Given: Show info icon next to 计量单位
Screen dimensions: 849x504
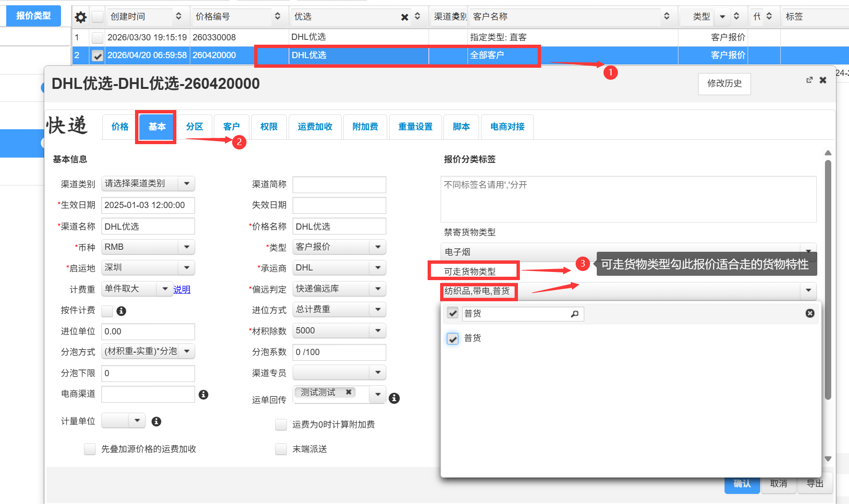Looking at the screenshot, I should (156, 421).
